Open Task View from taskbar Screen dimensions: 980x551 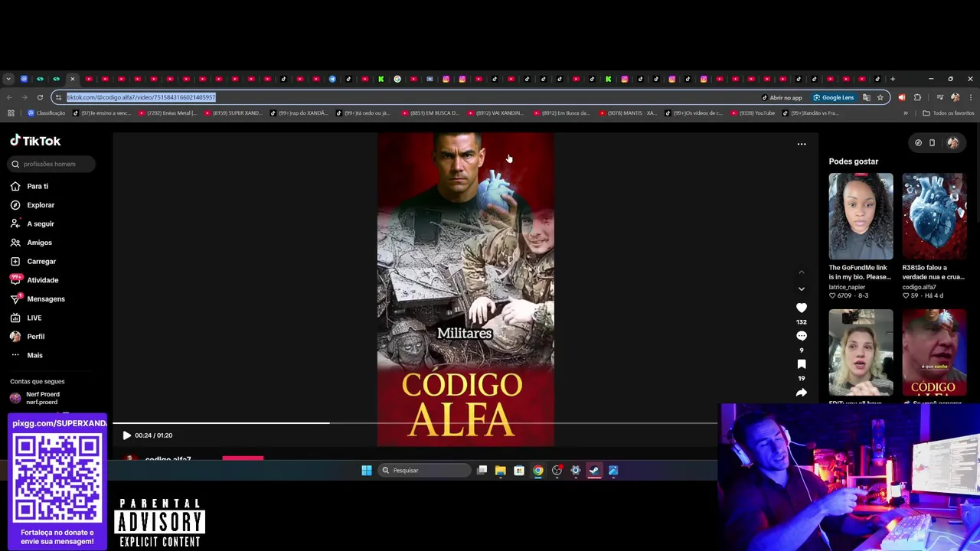click(x=482, y=471)
